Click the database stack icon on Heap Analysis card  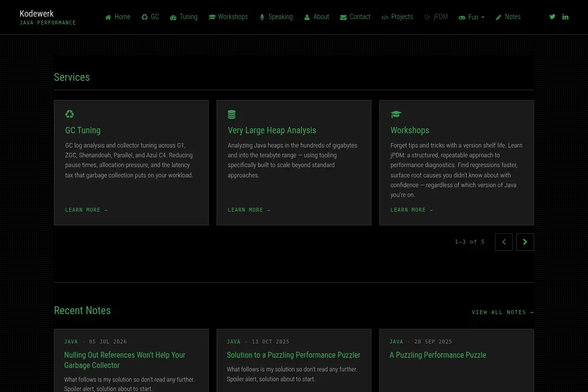click(x=232, y=114)
